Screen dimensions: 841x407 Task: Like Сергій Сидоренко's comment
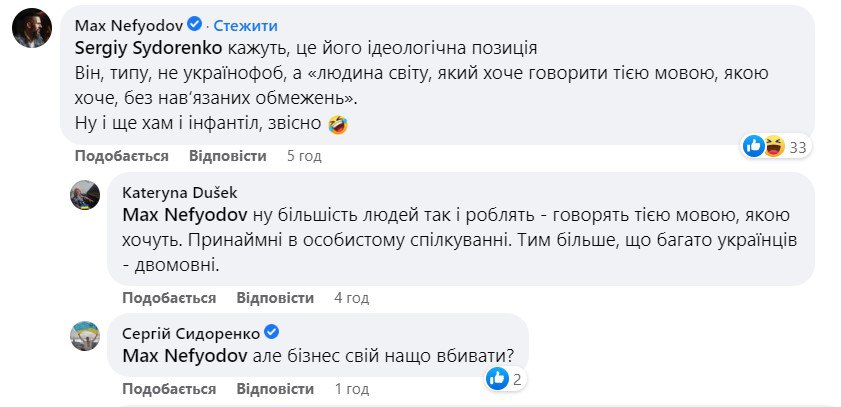coord(169,387)
